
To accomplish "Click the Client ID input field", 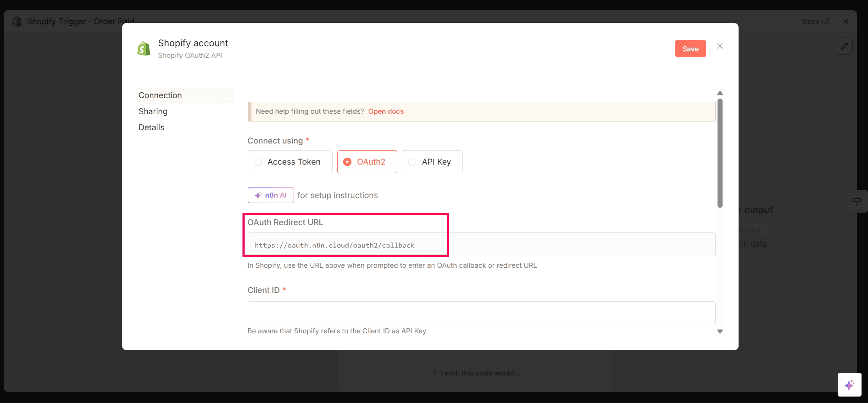I will [x=481, y=313].
